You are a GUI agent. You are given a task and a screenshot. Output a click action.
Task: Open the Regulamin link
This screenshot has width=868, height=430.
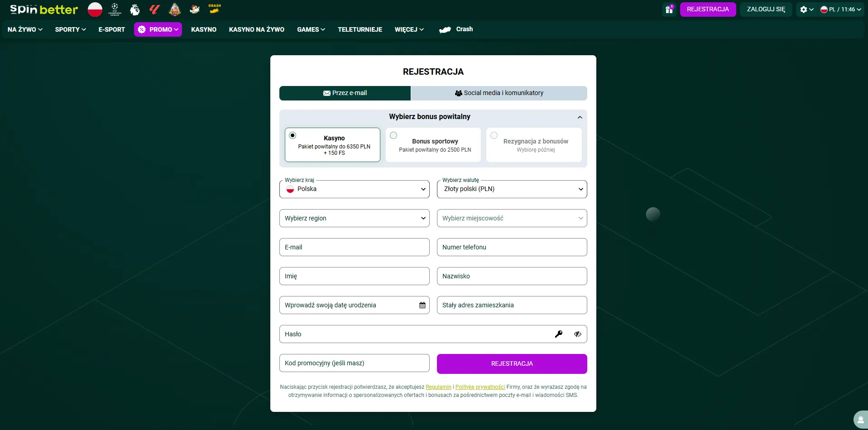pos(438,387)
